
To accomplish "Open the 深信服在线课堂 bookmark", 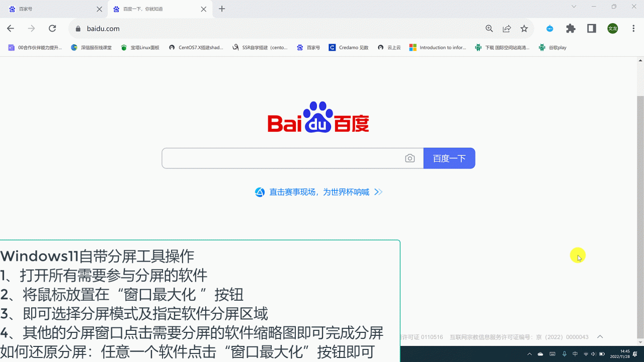I will tap(92, 48).
